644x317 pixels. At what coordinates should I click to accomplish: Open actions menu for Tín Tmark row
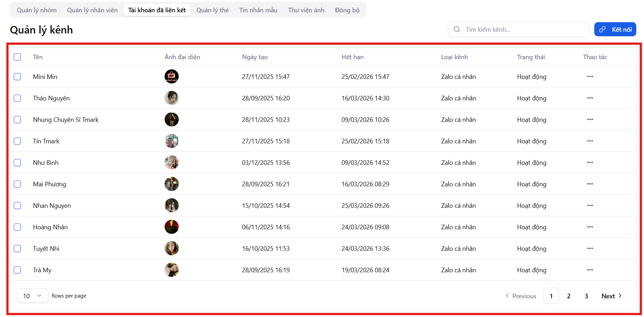(x=590, y=141)
